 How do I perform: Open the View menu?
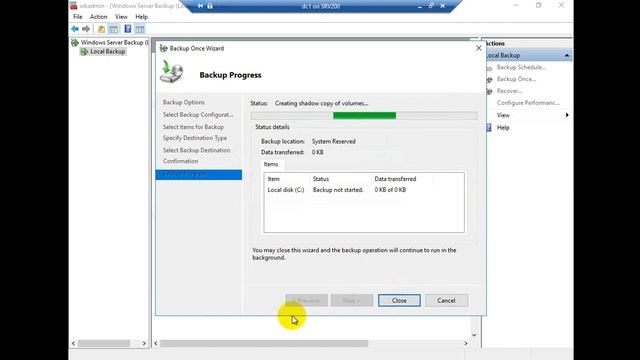121,17
